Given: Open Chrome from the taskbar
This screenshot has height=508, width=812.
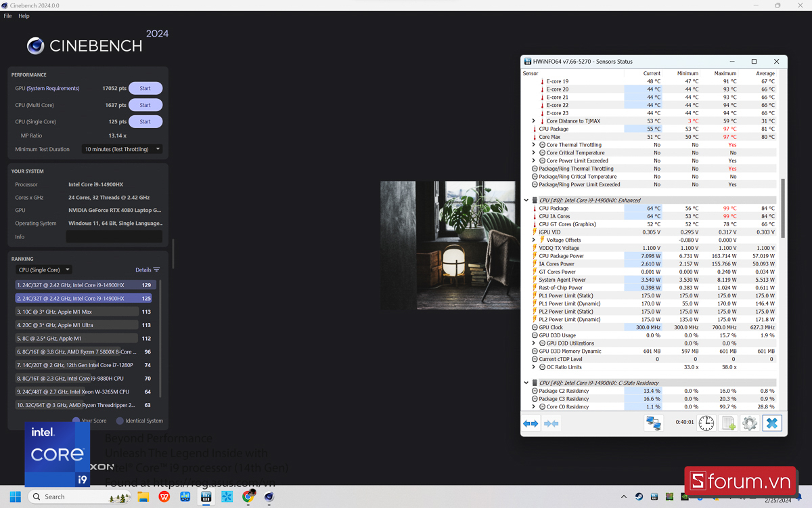Looking at the screenshot, I should (x=248, y=497).
